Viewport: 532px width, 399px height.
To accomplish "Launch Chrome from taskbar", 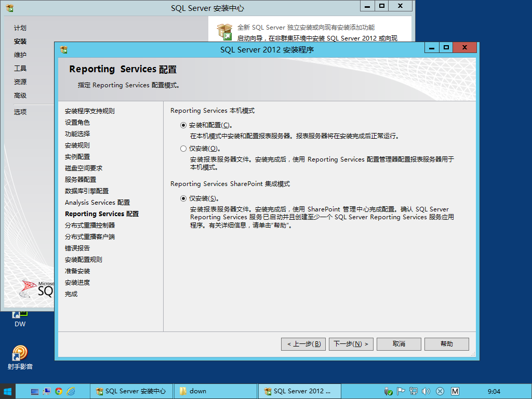I will click(59, 392).
